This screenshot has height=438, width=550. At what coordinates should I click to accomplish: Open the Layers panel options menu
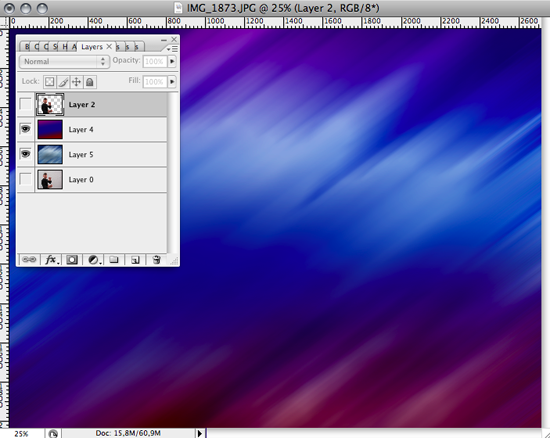173,49
